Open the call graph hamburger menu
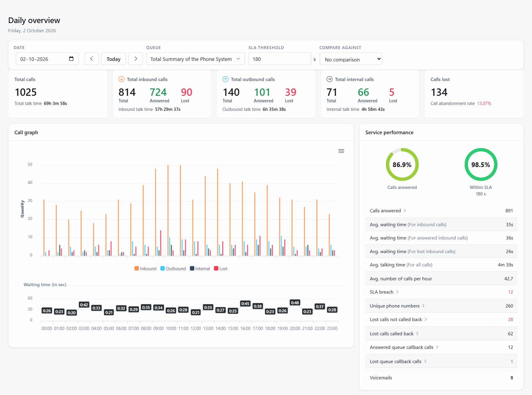This screenshot has height=395, width=532. click(341, 151)
